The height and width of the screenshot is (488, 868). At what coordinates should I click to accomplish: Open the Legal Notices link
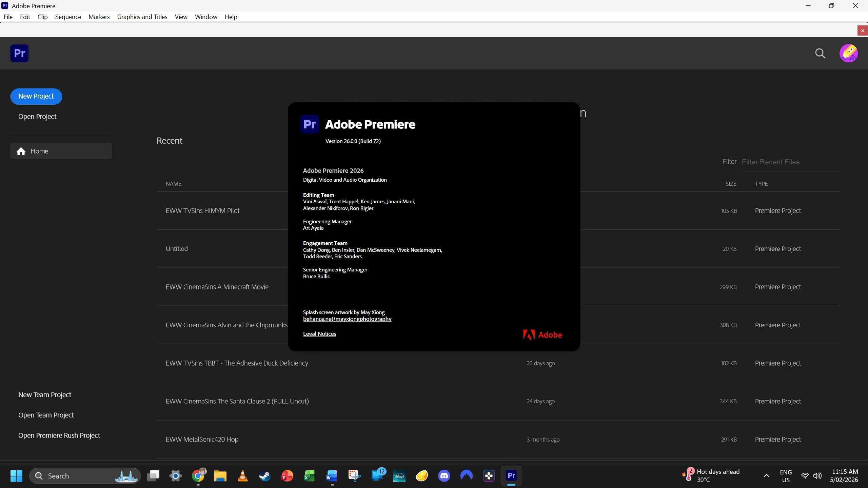point(319,334)
